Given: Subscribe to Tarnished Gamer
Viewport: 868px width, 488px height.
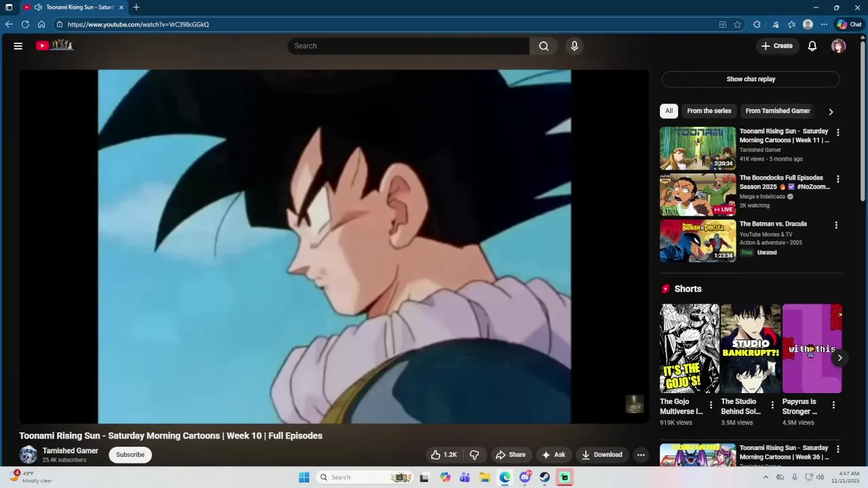Looking at the screenshot, I should click(130, 455).
